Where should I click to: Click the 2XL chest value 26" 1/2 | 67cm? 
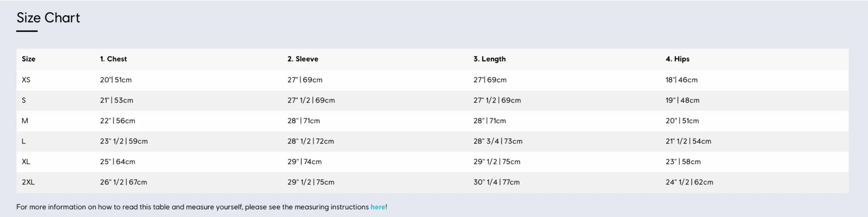tap(123, 182)
